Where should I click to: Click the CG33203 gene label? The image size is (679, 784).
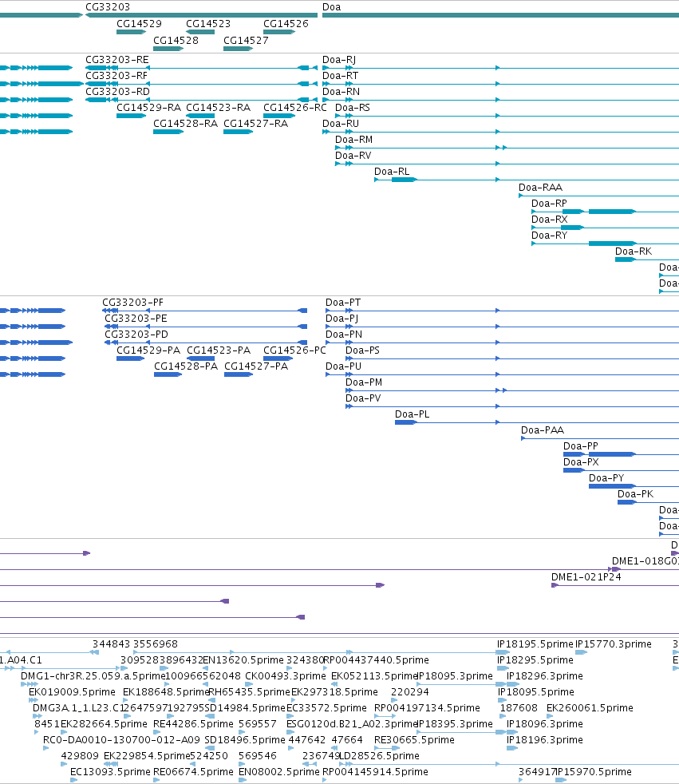click(108, 7)
